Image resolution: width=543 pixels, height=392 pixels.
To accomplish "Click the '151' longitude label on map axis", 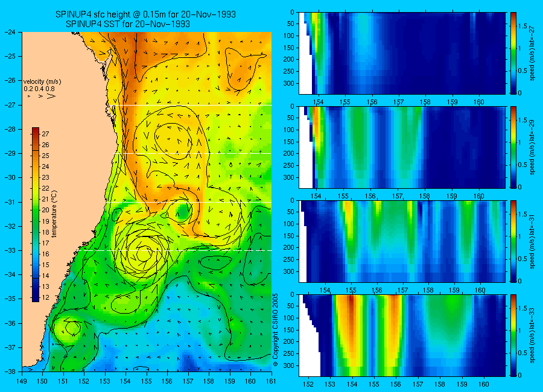I will pyautogui.click(x=63, y=381).
